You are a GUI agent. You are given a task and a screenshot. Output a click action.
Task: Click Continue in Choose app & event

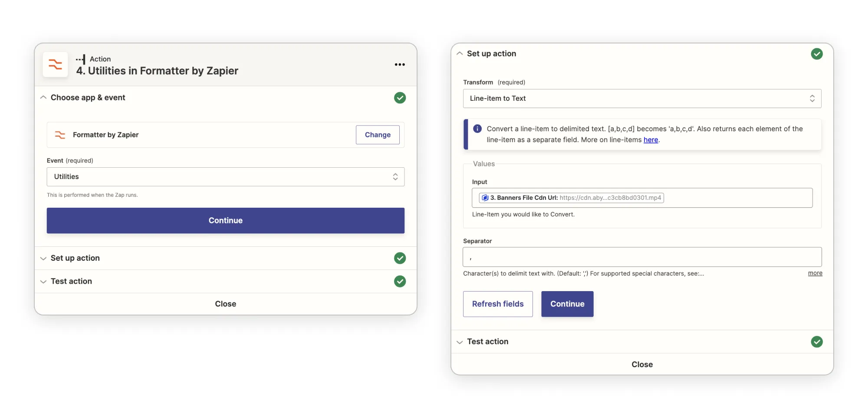pos(226,221)
